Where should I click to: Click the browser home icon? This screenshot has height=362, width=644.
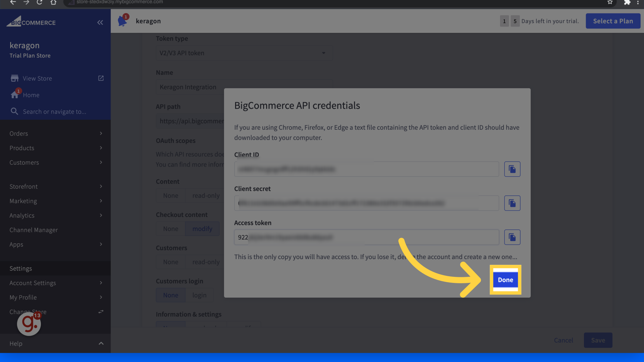(53, 2)
